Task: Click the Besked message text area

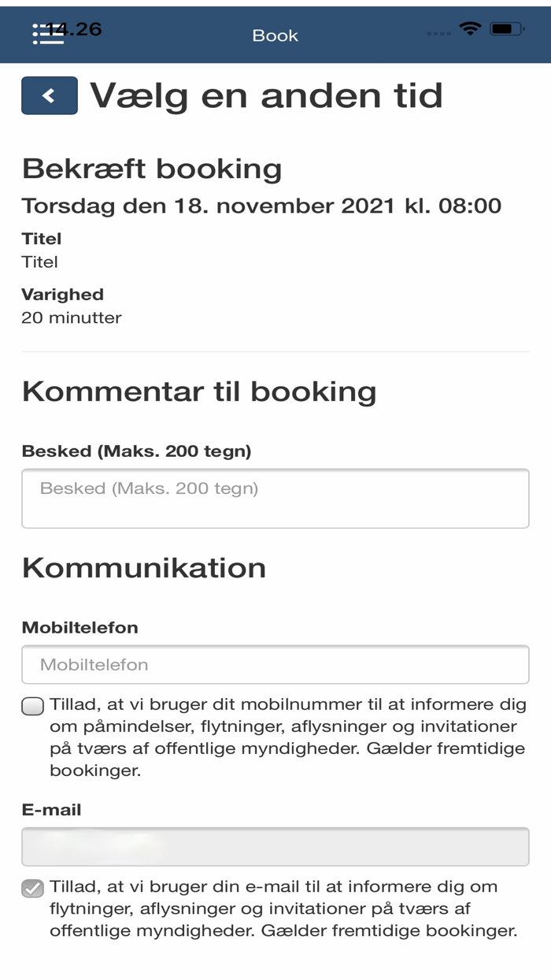Action: [x=275, y=498]
